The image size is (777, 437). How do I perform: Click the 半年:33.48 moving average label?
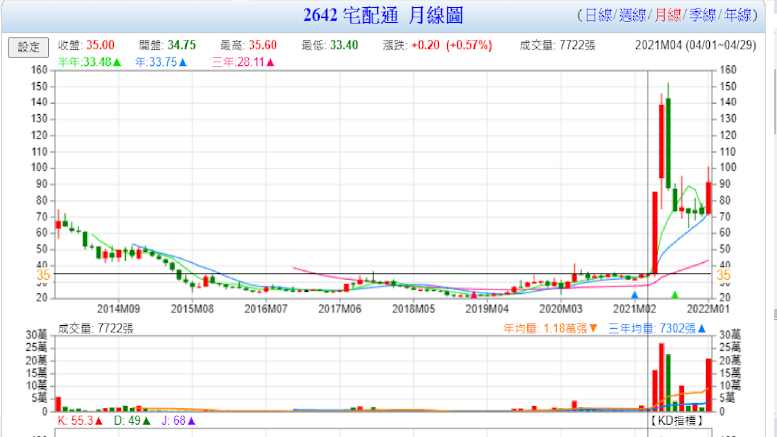(x=89, y=62)
